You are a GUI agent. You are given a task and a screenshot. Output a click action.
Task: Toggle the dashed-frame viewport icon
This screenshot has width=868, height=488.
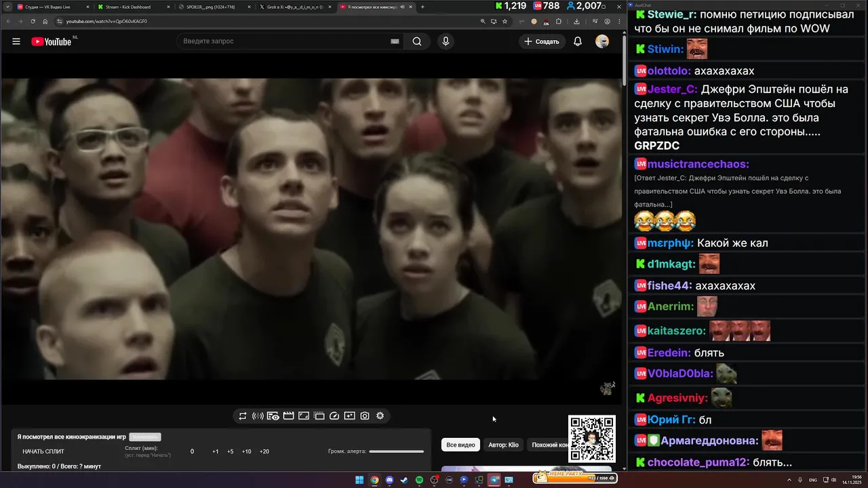pos(319,416)
